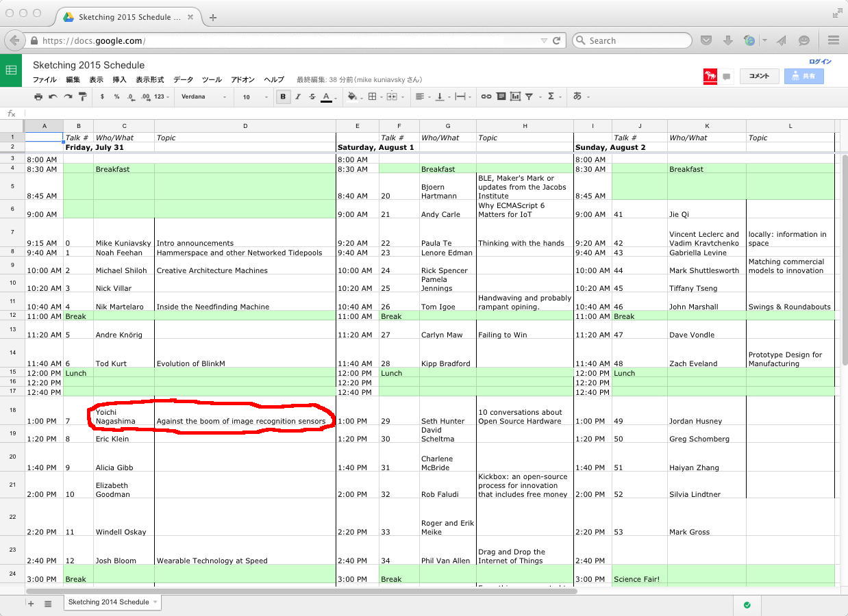Screen dimensions: 848x616
Task: Open the number format 123 dropdown
Action: (x=161, y=97)
